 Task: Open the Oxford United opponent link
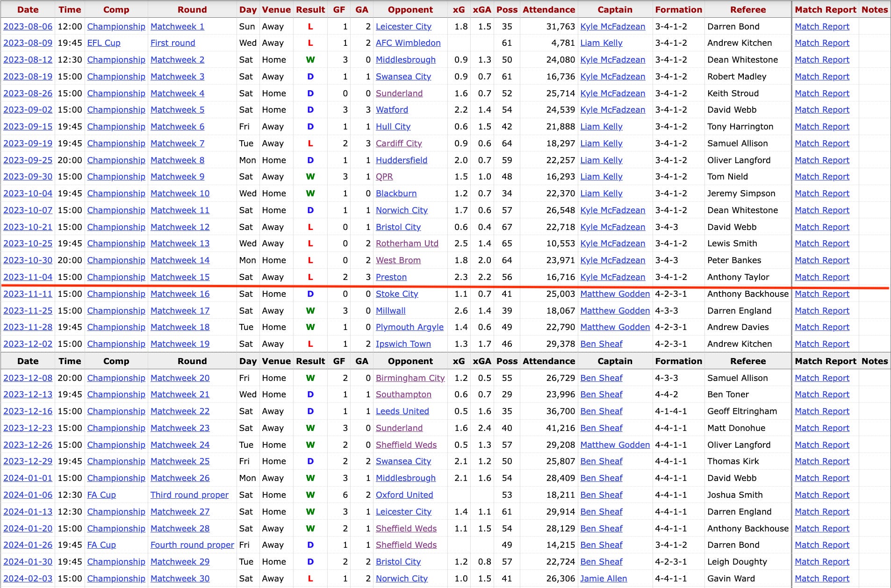404,495
